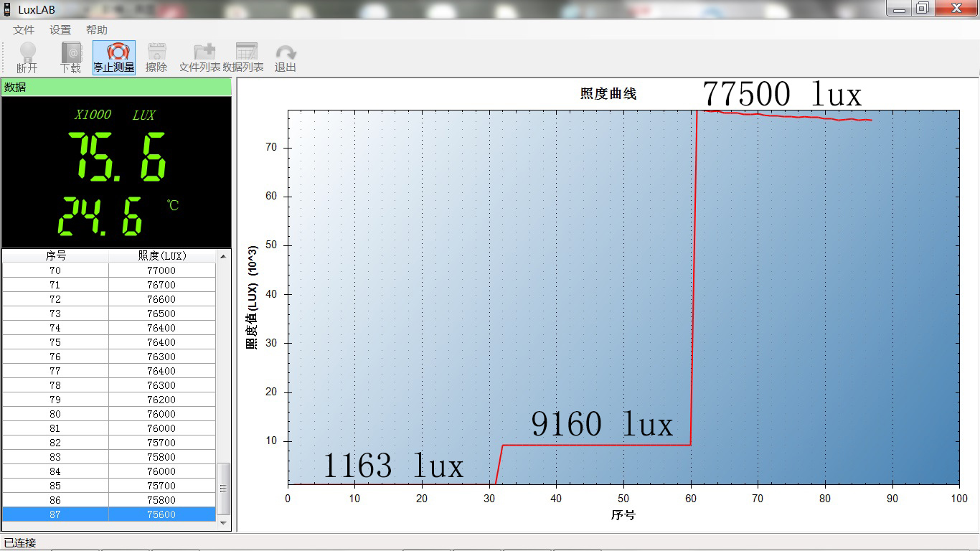Select table row with 序号 78
Image resolution: width=980 pixels, height=551 pixels.
point(109,385)
